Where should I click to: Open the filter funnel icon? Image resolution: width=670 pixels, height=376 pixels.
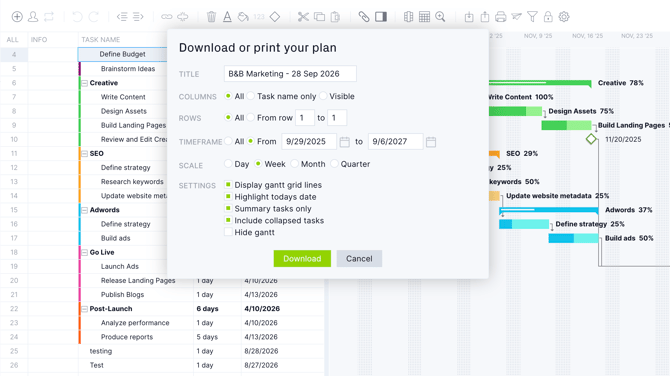[532, 17]
